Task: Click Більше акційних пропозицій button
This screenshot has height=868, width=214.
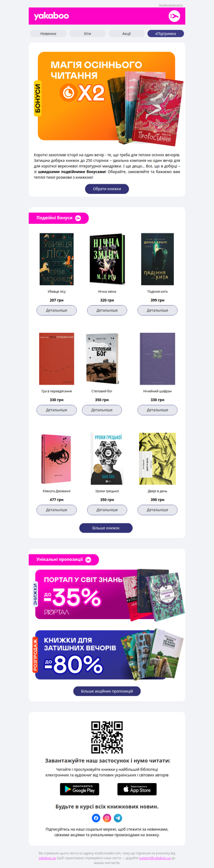Action: tap(107, 691)
